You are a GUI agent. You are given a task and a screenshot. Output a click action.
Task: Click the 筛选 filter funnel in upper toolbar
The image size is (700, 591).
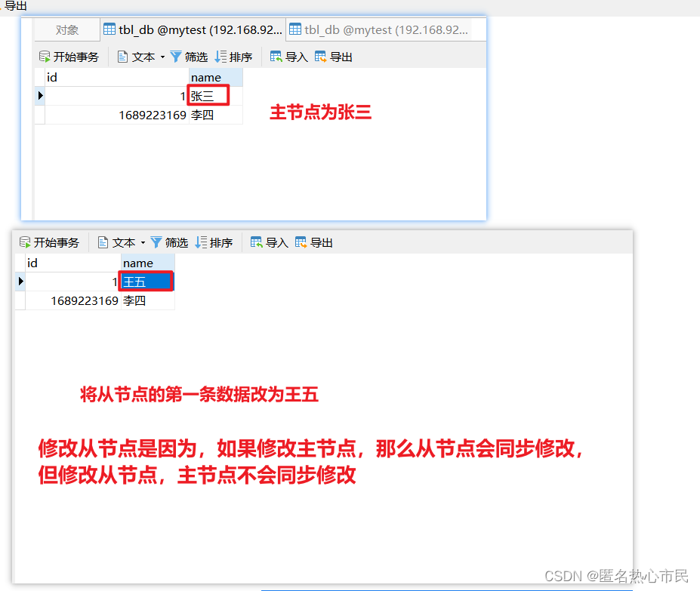[x=176, y=57]
